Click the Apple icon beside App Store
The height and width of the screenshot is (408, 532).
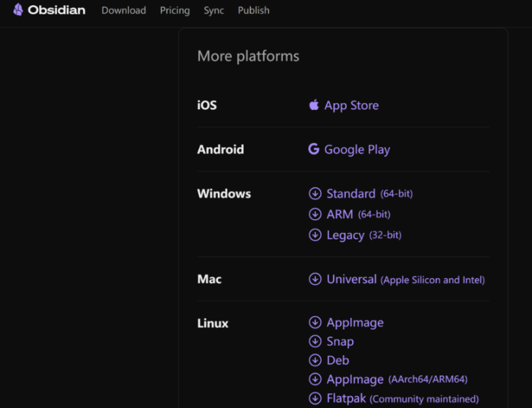tap(313, 105)
